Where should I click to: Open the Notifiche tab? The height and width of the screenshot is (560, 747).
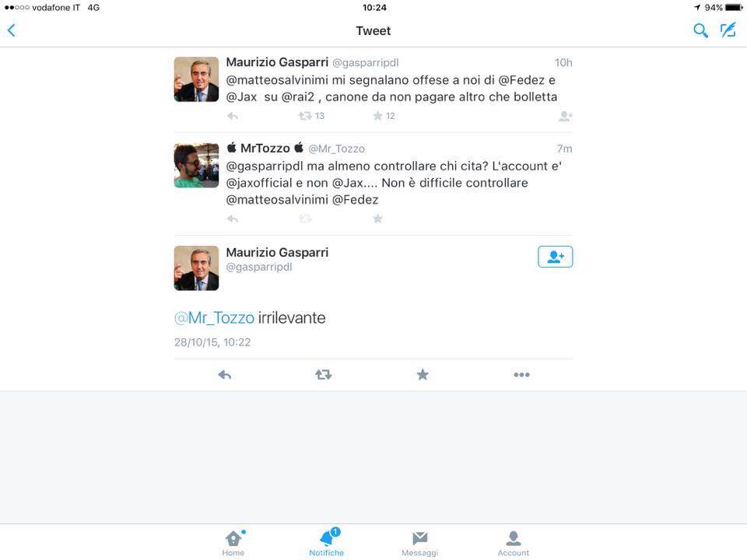point(326,542)
